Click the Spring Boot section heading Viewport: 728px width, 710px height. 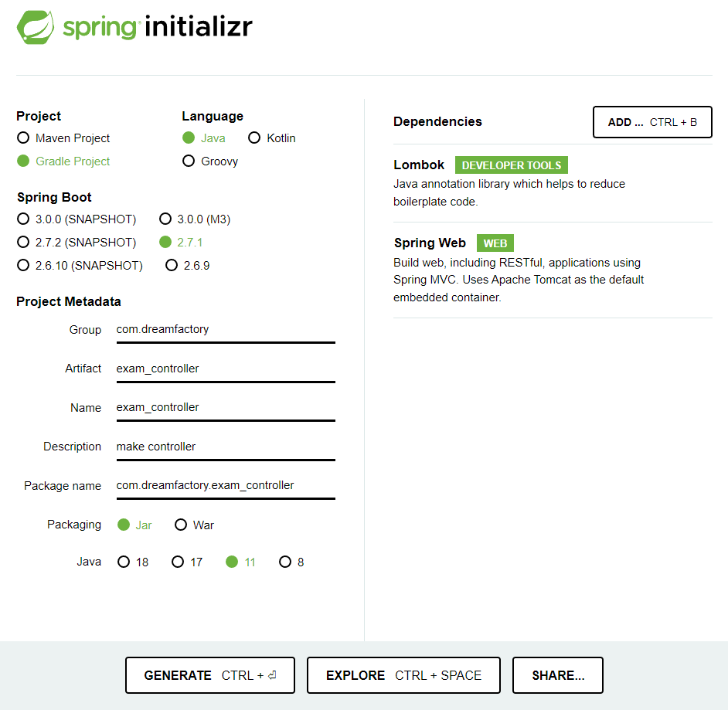[54, 197]
